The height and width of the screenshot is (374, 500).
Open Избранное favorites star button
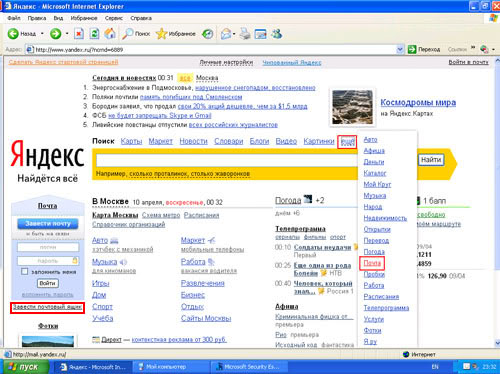[x=176, y=34]
